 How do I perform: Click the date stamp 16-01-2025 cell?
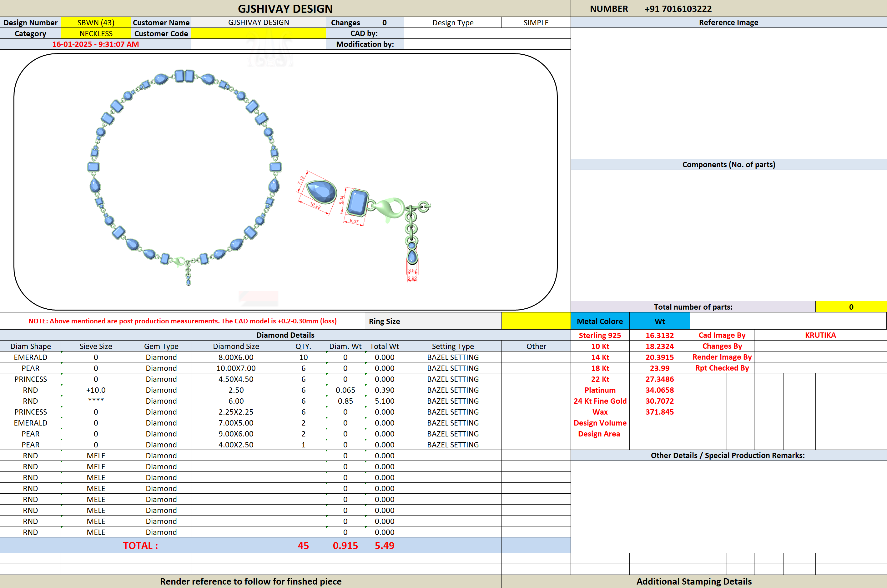[x=96, y=44]
